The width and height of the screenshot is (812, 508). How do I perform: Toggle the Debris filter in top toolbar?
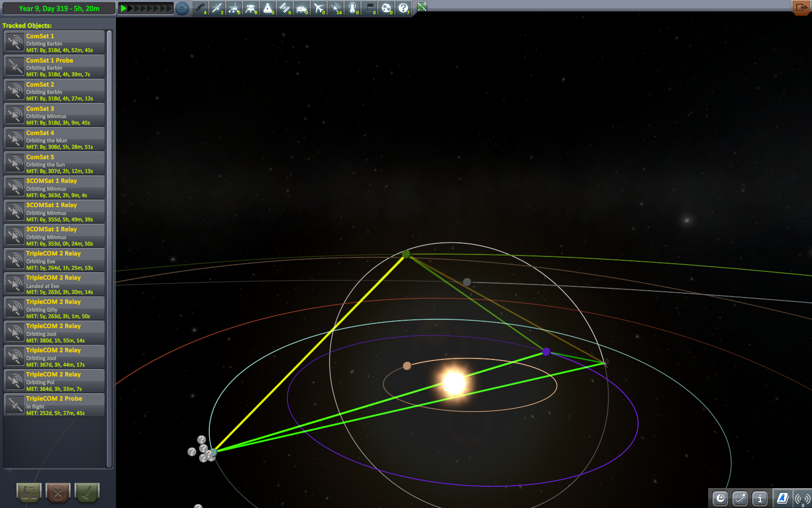pos(200,8)
